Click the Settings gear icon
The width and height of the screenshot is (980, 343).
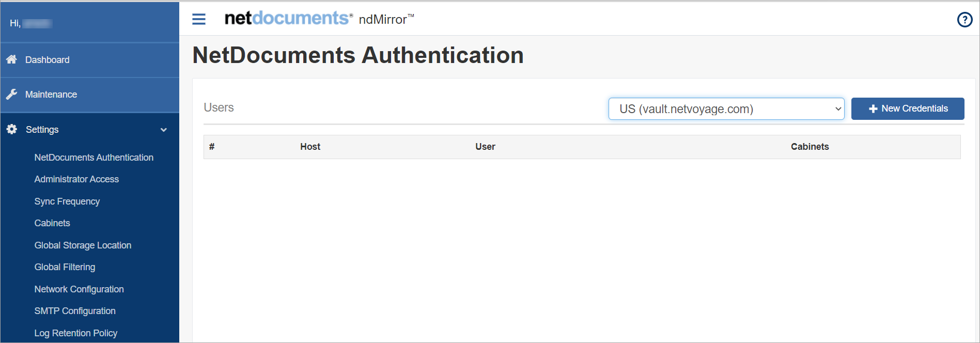(11, 129)
